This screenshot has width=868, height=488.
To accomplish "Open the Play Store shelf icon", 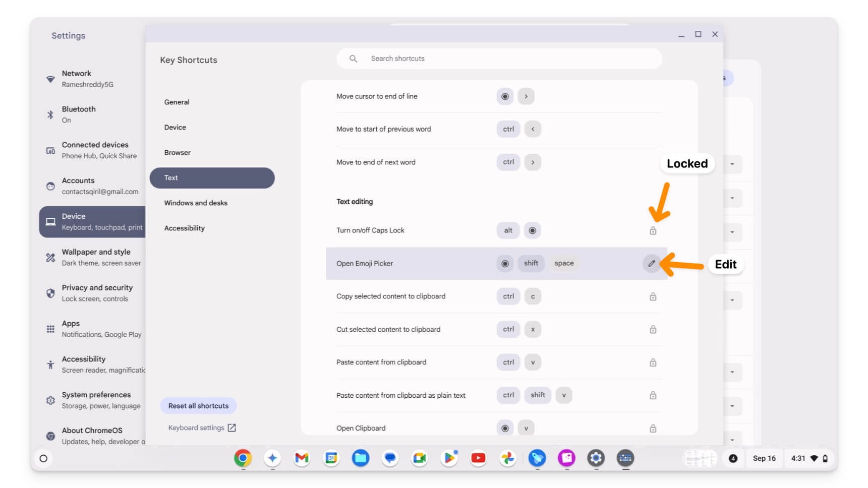I will (x=449, y=458).
